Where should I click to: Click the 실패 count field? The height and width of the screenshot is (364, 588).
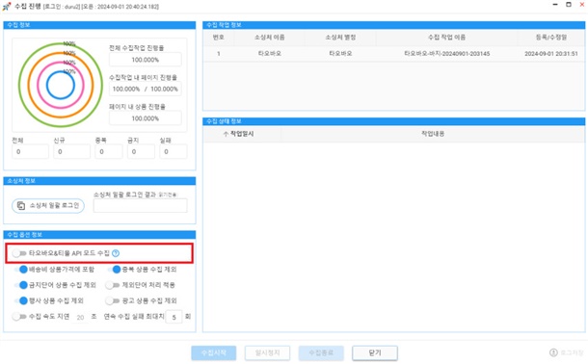click(x=174, y=152)
